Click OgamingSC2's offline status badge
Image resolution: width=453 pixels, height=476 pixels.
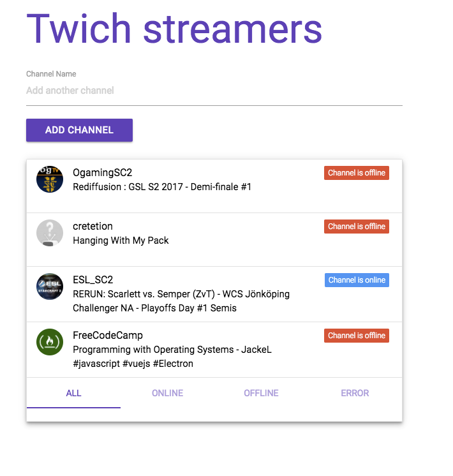click(357, 173)
